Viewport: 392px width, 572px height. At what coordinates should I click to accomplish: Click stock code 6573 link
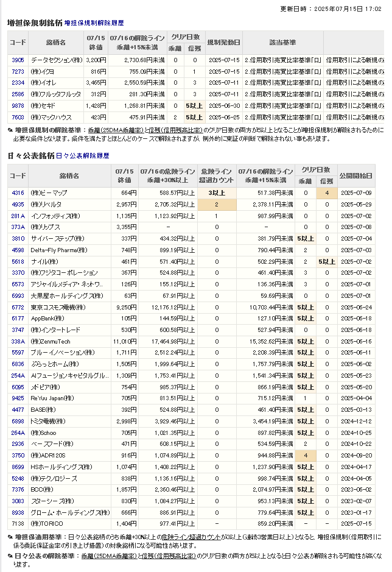coord(18,284)
